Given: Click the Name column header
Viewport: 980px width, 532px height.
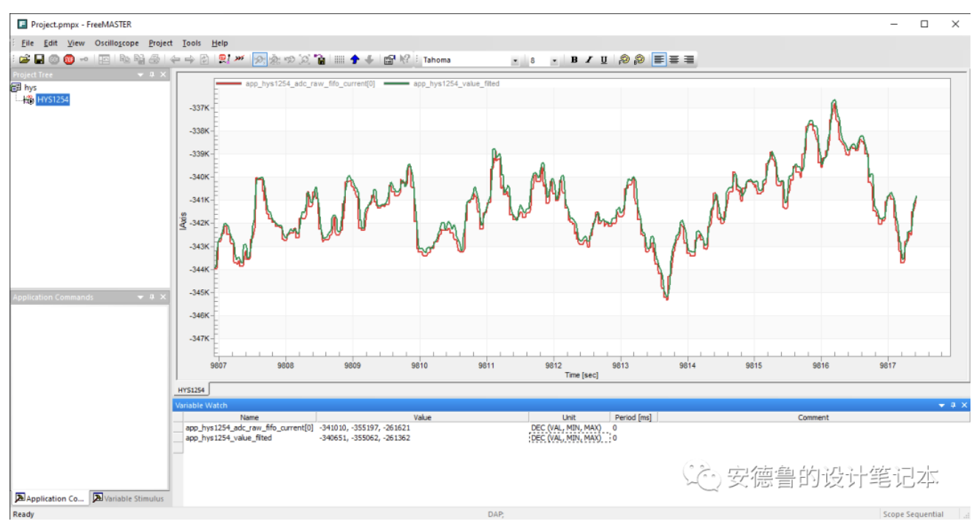Looking at the screenshot, I should tap(249, 417).
